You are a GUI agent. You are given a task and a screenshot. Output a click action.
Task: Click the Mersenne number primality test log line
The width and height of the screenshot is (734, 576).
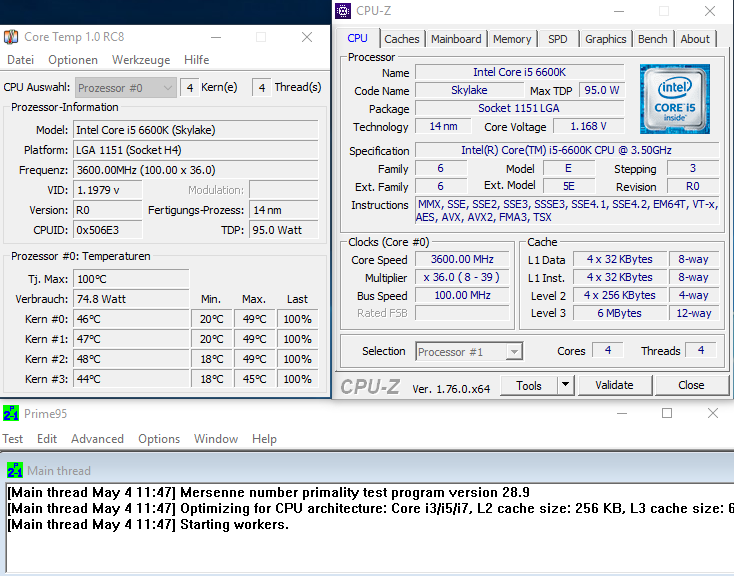click(269, 493)
